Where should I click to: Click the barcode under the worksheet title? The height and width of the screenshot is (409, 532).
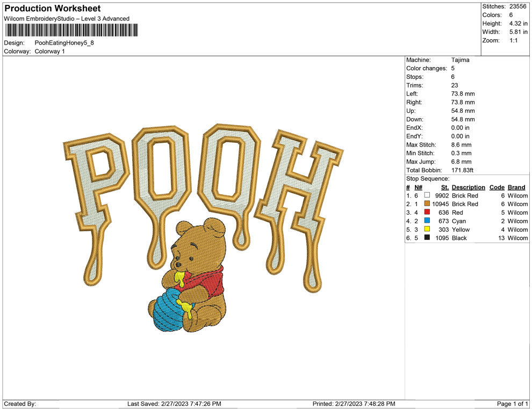tap(71, 30)
